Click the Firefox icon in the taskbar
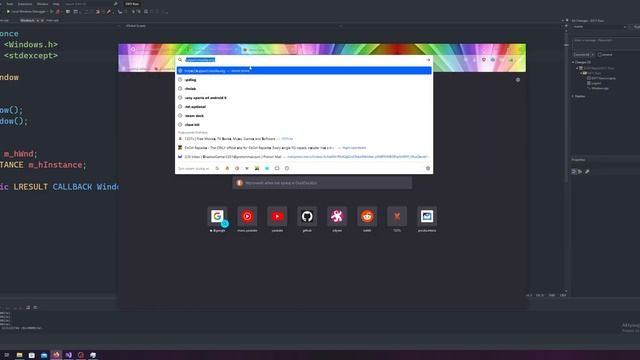This screenshot has height=360, width=640. [x=56, y=355]
